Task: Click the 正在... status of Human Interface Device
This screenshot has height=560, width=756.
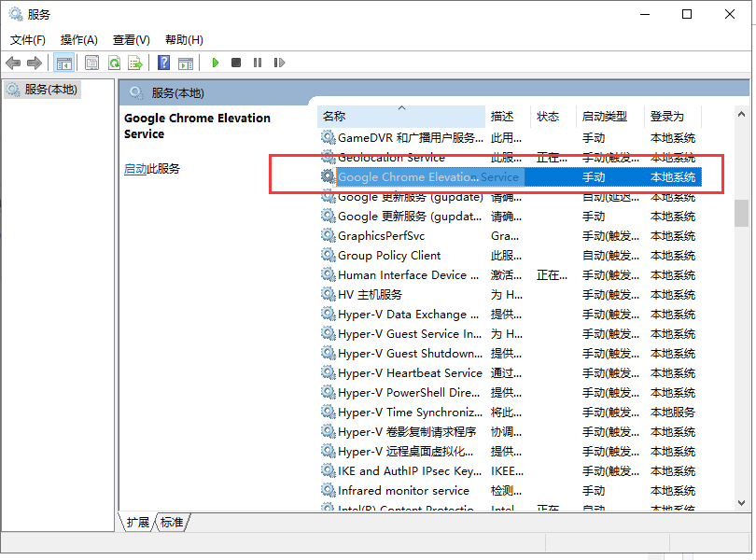Action: [552, 275]
